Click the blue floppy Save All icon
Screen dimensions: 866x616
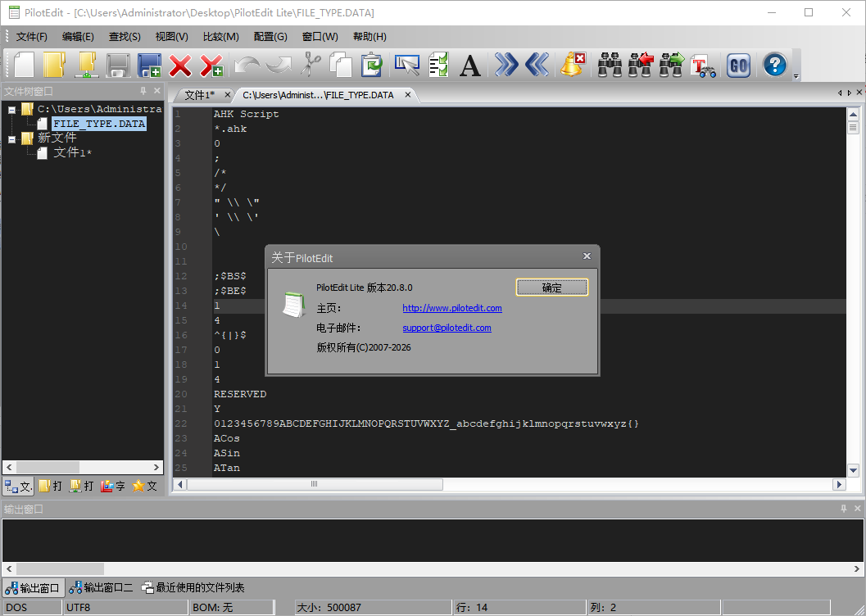149,66
